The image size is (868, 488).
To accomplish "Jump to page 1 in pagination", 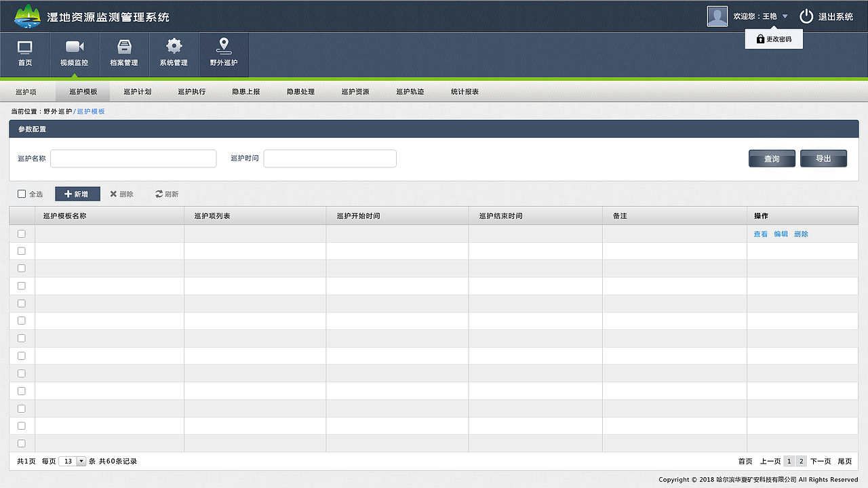I will 789,462.
